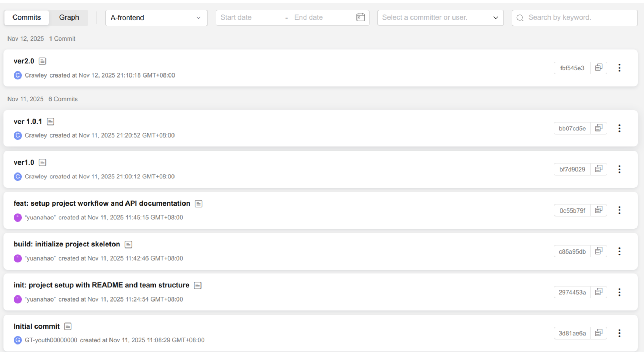Click author Crawley on ver1.0 commit
Viewport: 644px width, 352px height.
pyautogui.click(x=36, y=177)
